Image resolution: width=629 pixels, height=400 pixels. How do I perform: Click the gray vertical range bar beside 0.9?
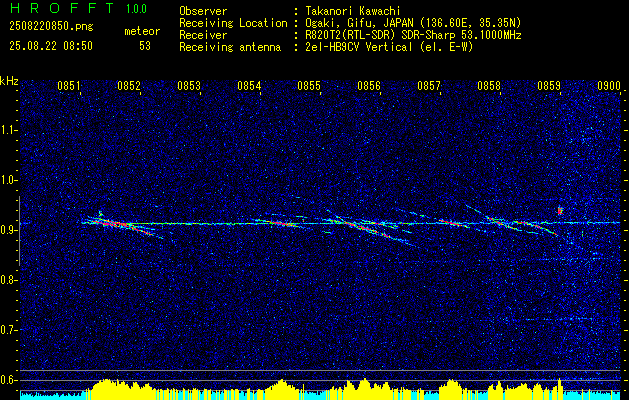click(x=19, y=231)
